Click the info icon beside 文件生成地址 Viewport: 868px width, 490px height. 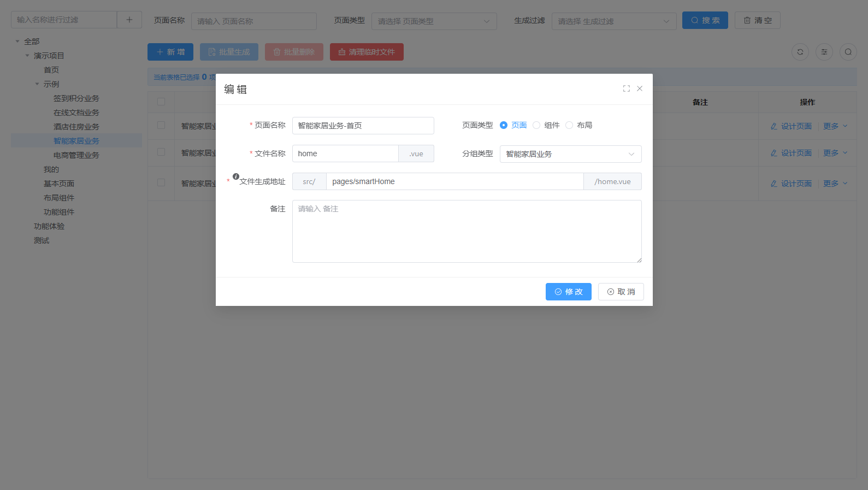[236, 176]
